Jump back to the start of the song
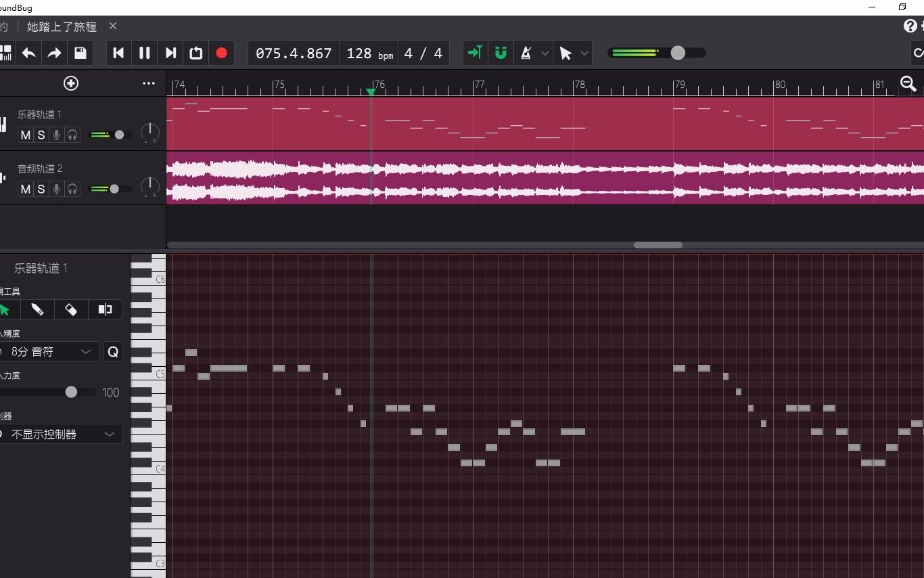 118,53
